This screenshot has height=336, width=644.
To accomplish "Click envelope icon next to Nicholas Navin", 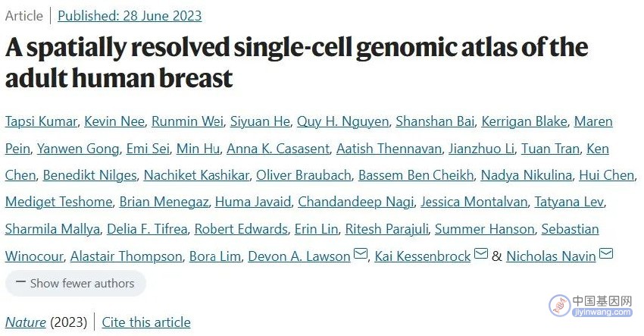I will [x=606, y=253].
